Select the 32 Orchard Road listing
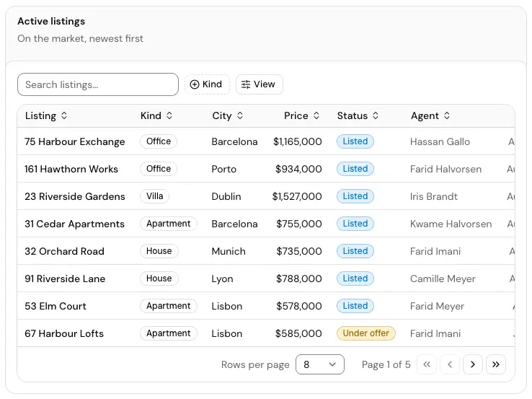 pyautogui.click(x=64, y=251)
